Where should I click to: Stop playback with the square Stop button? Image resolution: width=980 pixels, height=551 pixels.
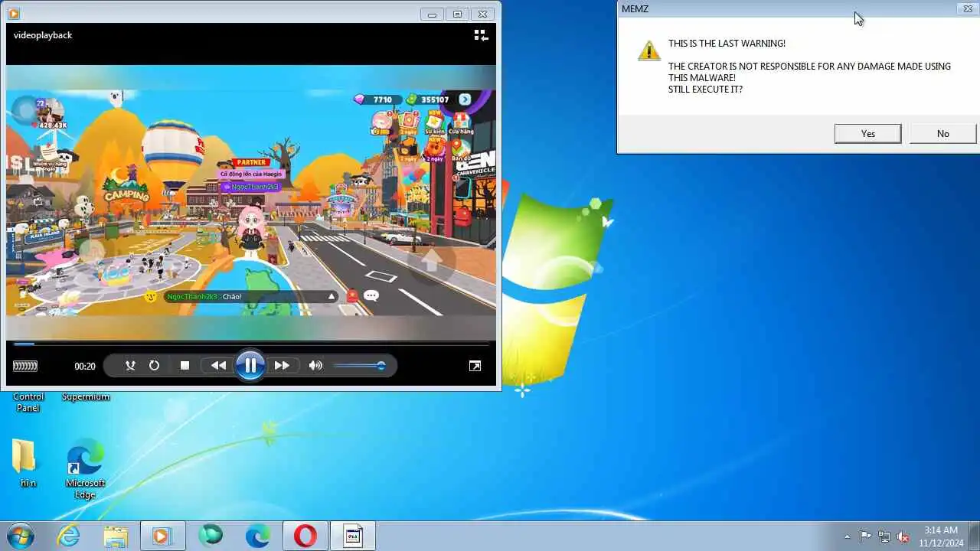pyautogui.click(x=185, y=366)
